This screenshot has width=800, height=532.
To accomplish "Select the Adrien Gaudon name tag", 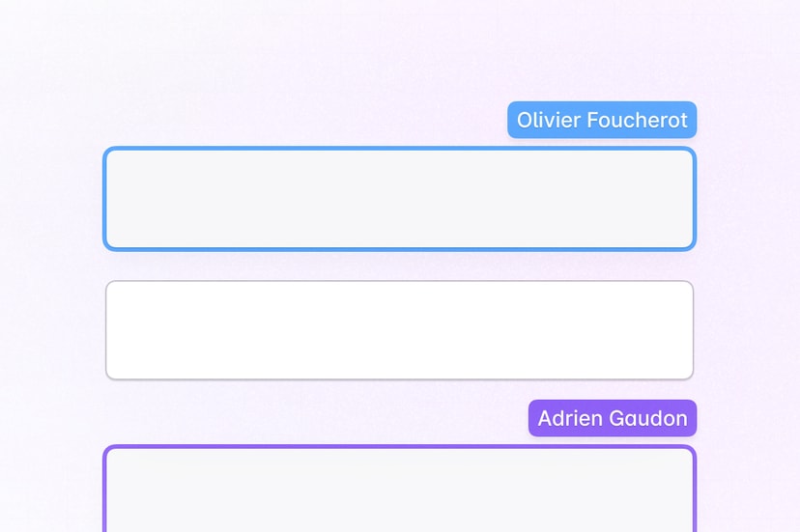I will pos(612,418).
